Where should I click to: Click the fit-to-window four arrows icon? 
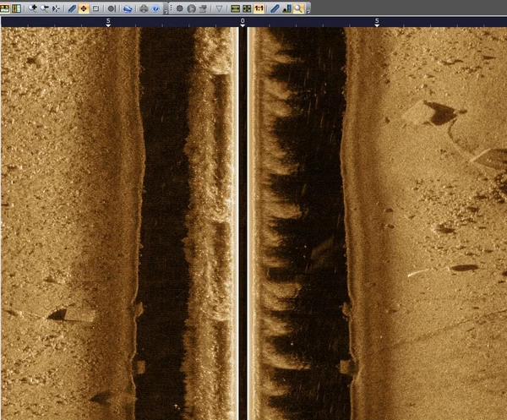[x=247, y=8]
